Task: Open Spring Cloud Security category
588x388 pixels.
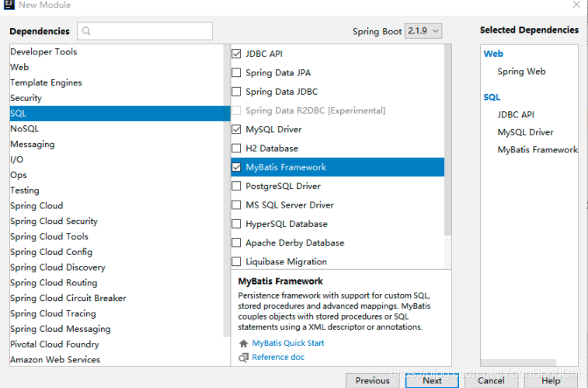Action: click(117, 221)
